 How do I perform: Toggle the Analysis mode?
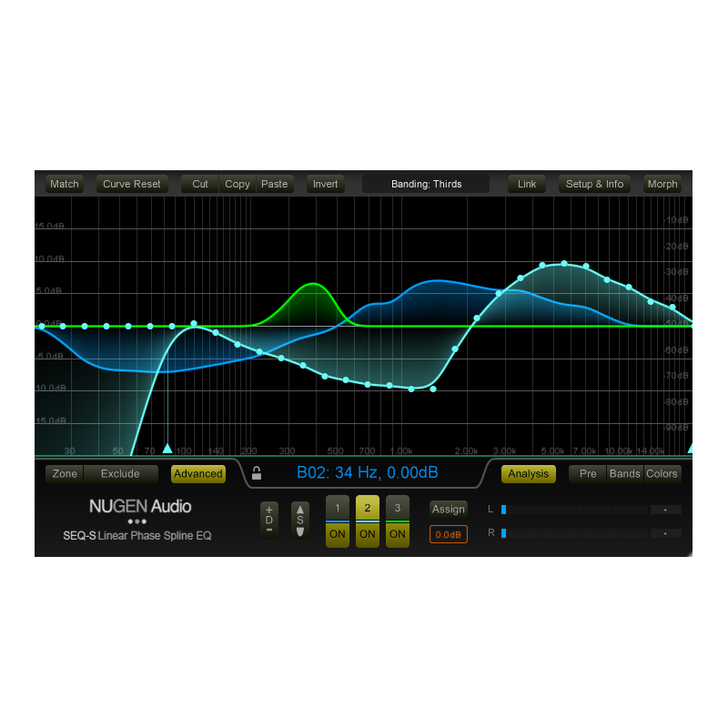528,473
